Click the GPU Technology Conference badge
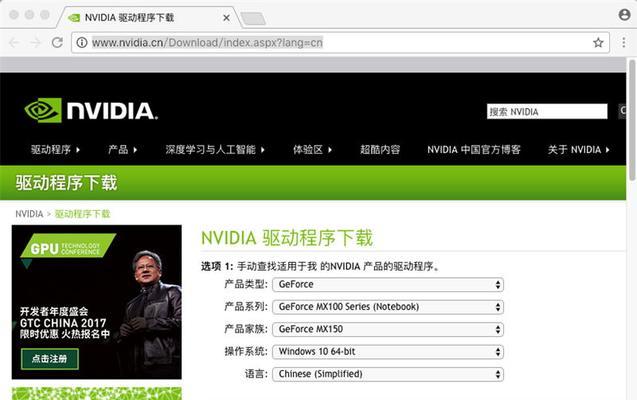Image resolution: width=637 pixels, height=400 pixels. [68, 246]
